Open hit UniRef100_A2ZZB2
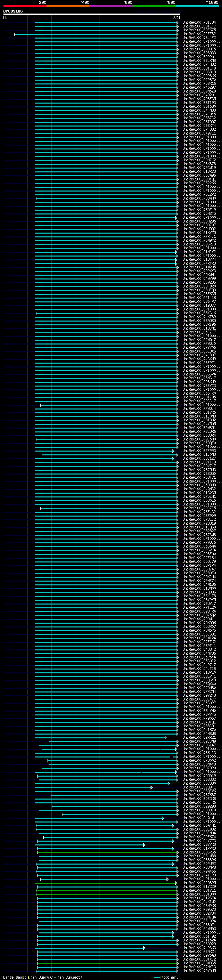Viewport: 222px width, 980px height. coord(199,34)
